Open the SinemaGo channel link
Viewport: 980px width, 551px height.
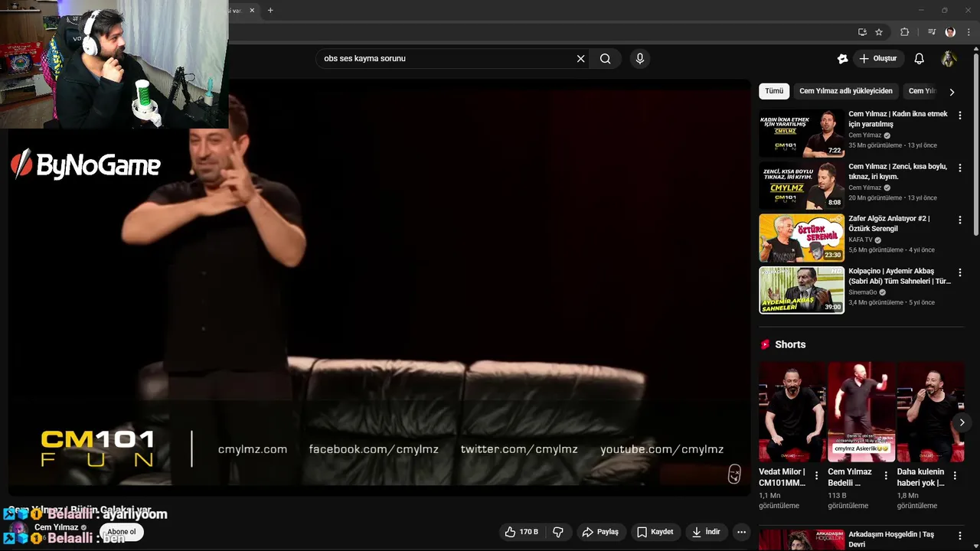point(863,292)
